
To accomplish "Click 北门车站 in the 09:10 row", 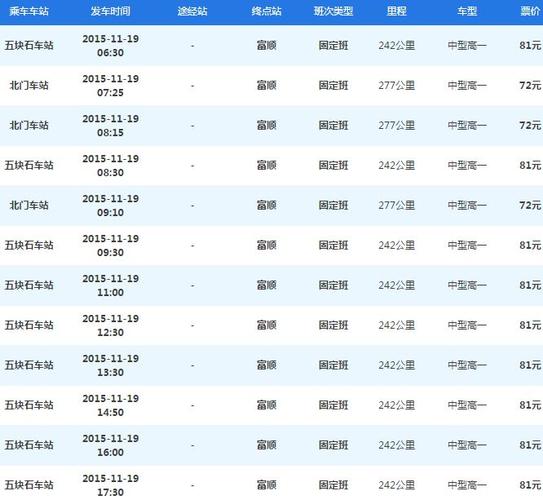I will pos(29,206).
